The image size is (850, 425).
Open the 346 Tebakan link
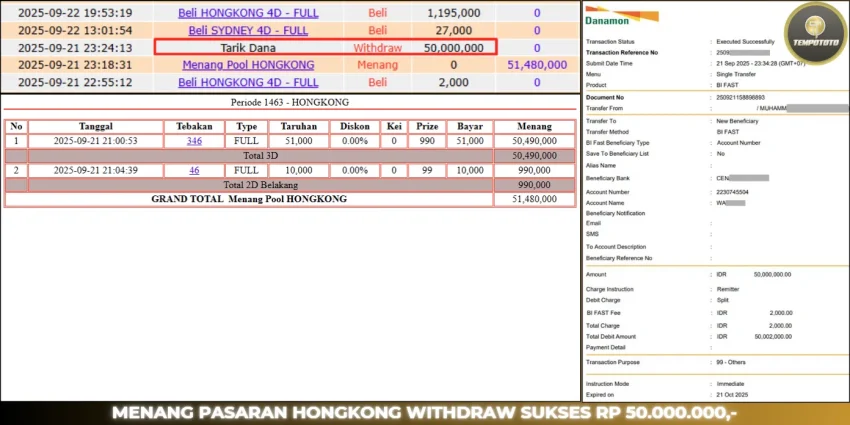click(x=194, y=141)
